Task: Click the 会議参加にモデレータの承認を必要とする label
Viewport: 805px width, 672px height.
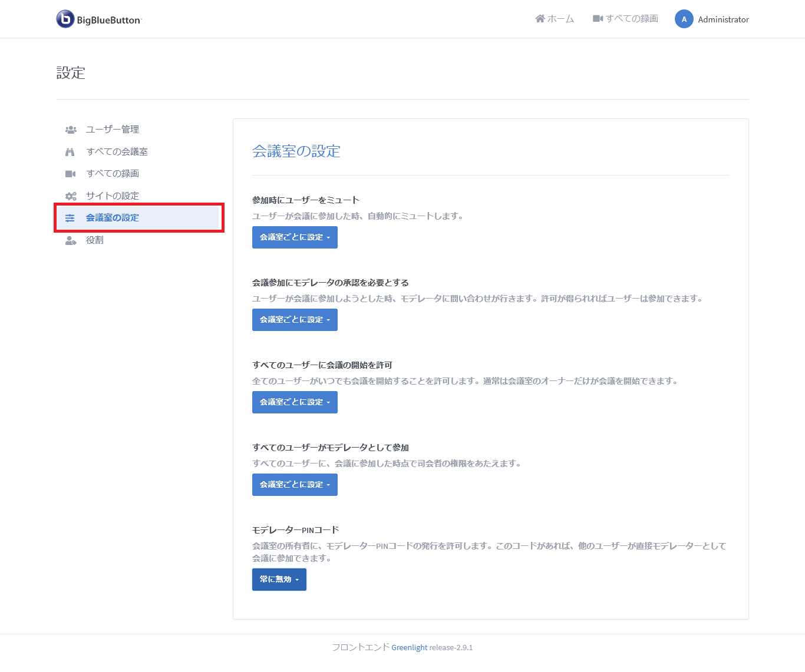Action: point(331,283)
